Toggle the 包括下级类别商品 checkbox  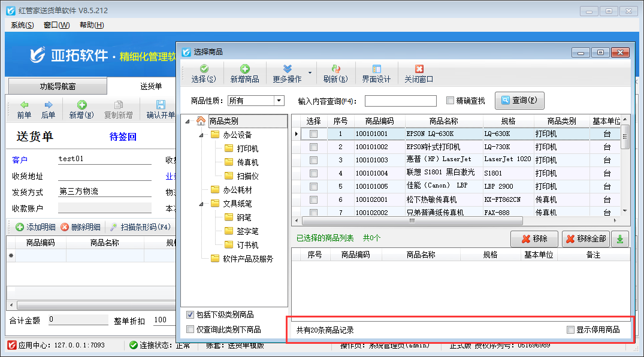[191, 314]
